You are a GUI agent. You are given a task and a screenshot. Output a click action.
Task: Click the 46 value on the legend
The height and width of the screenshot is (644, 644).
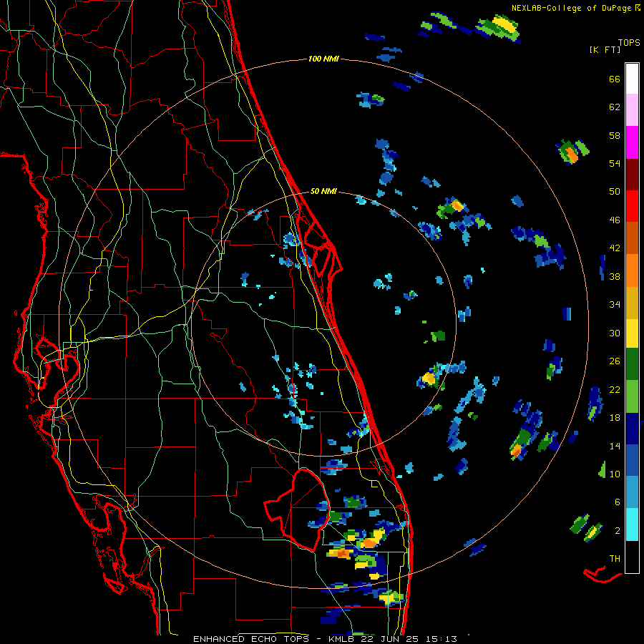tap(615, 220)
